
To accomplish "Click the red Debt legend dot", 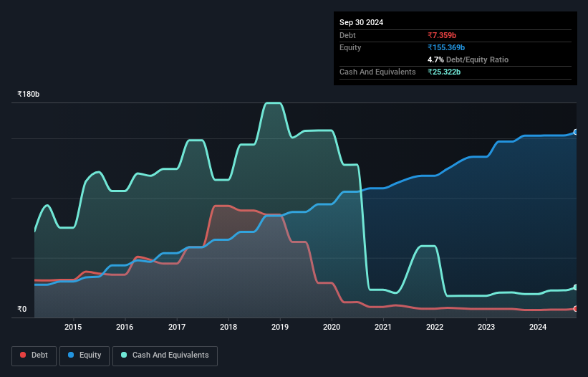I will tap(23, 355).
